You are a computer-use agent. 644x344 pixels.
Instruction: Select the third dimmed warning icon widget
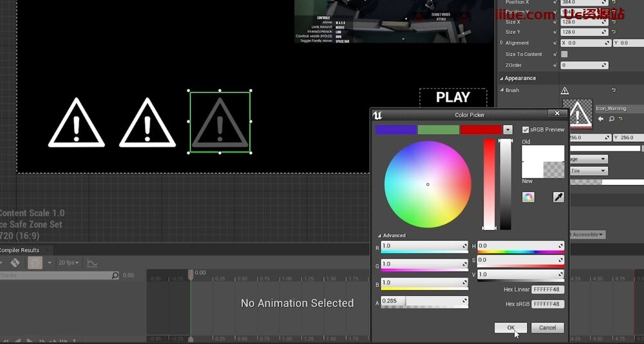coord(220,122)
